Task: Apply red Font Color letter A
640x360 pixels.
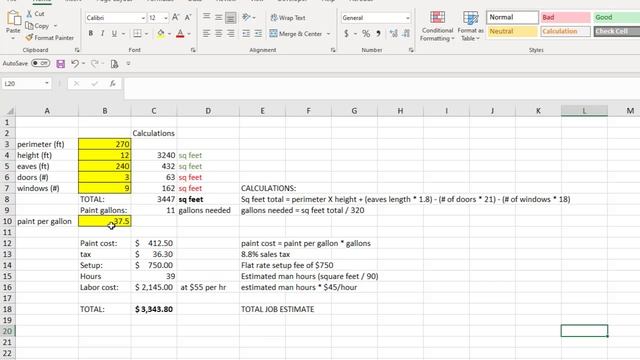Action: pyautogui.click(x=180, y=33)
